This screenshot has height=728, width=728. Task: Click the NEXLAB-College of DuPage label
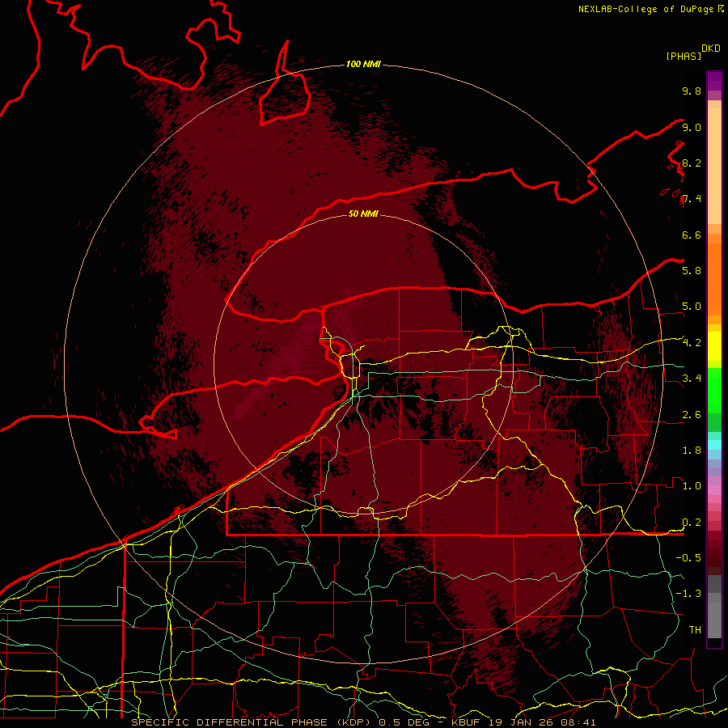click(646, 9)
